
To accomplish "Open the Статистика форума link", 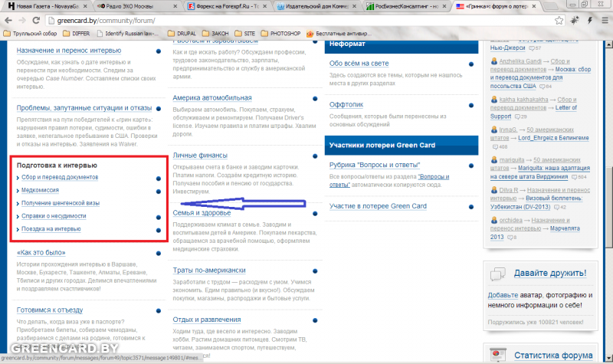I will (553, 355).
